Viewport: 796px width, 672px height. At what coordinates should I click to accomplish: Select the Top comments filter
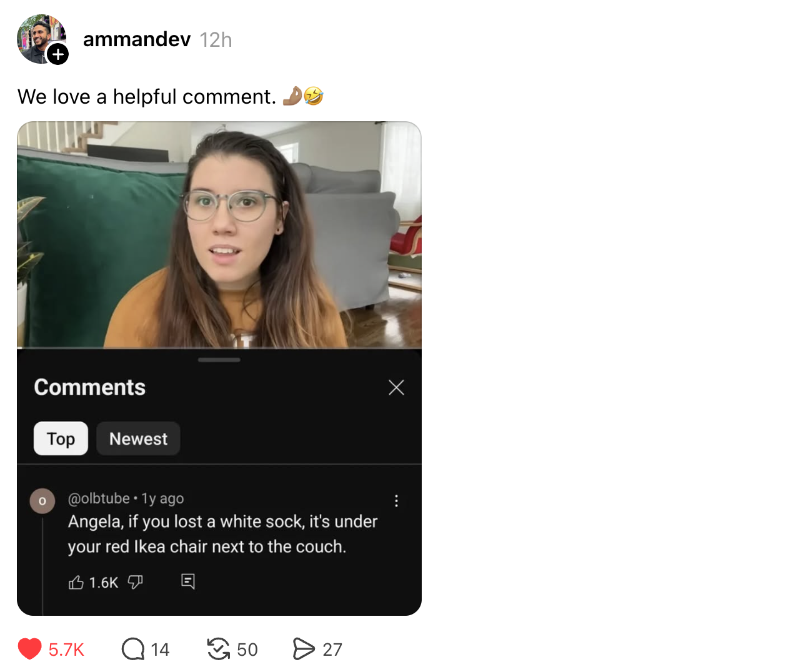(61, 438)
